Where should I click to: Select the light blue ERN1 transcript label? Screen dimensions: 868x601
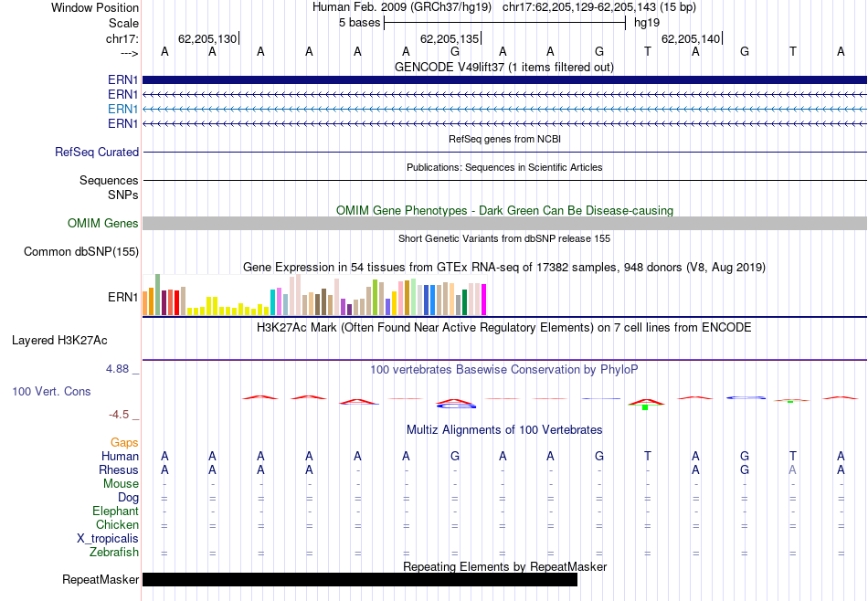click(x=123, y=109)
